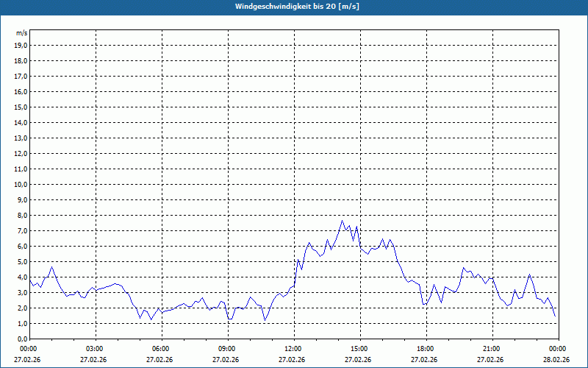The height and width of the screenshot is (368, 588).
Task: Click the curve's end point at the right edge
Action: [555, 316]
